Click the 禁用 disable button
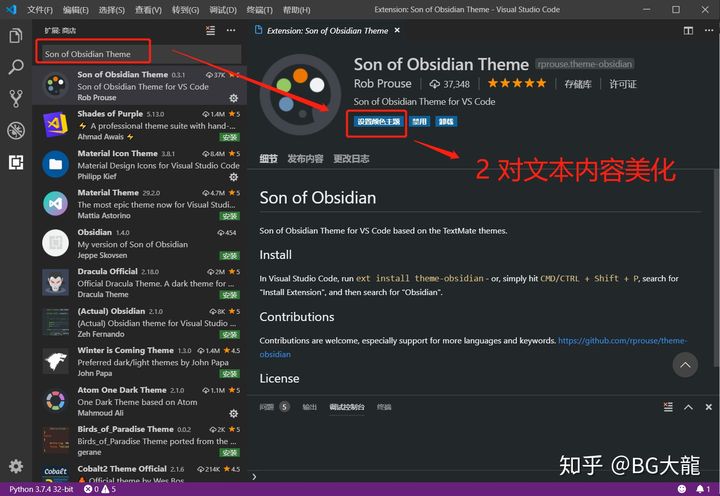The height and width of the screenshot is (496, 720). tap(419, 122)
